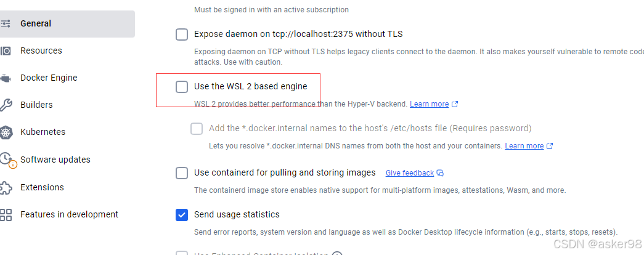The height and width of the screenshot is (255, 644).
Task: Click the feedback chat bubble icon
Action: (x=440, y=173)
